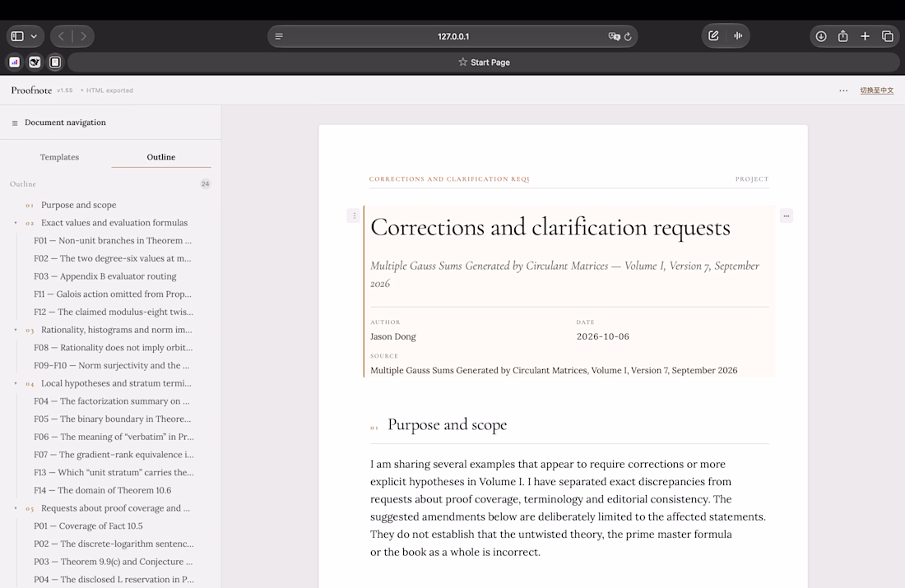Open the pinned tab with document-square icon
This screenshot has width=905, height=588.
click(x=55, y=63)
